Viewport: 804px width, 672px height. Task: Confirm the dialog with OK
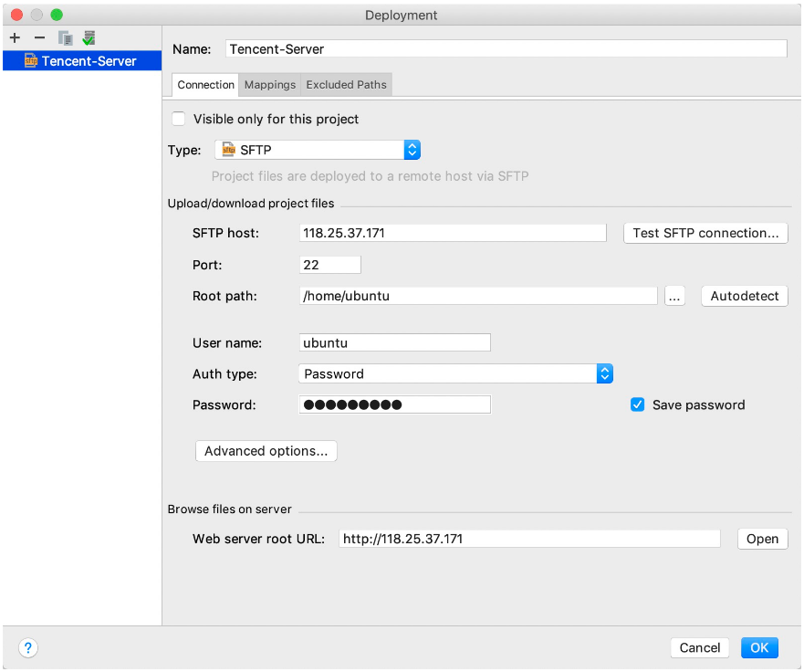(759, 647)
